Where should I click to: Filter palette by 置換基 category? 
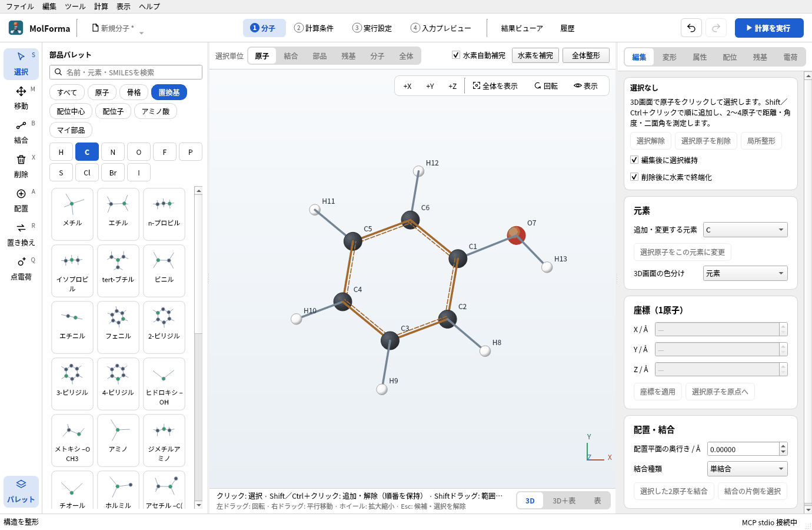coord(169,92)
